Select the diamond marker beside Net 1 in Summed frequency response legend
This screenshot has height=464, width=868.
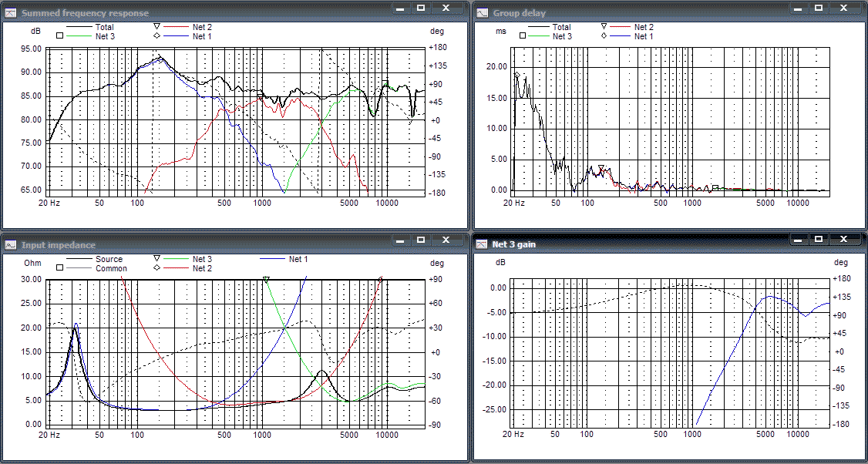(156, 35)
